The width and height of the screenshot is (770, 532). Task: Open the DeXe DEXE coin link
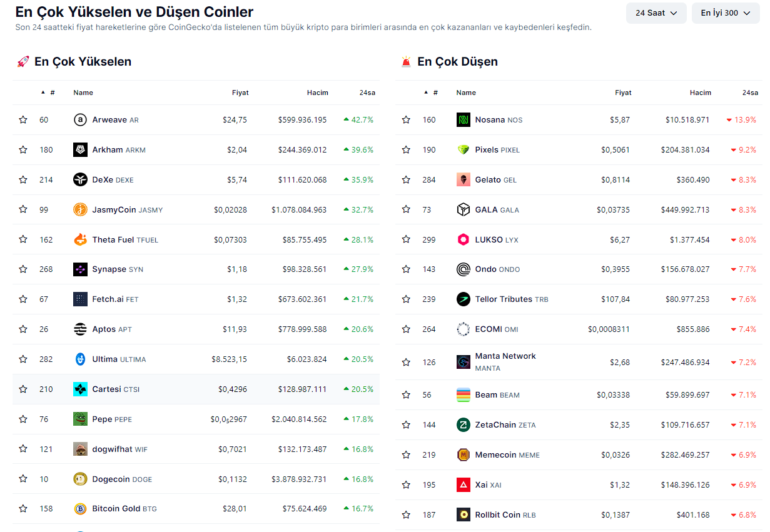(113, 179)
